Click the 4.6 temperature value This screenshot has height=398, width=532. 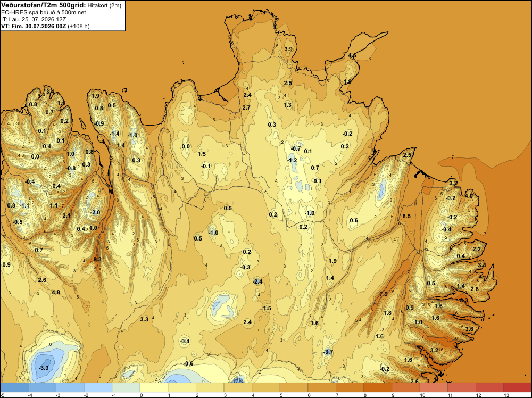[x=352, y=56]
